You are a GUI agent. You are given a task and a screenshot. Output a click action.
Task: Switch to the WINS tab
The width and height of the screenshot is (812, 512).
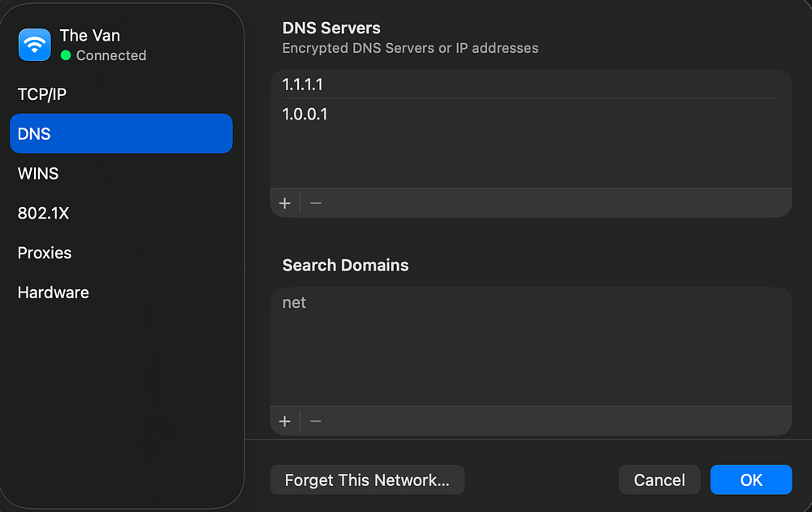38,173
